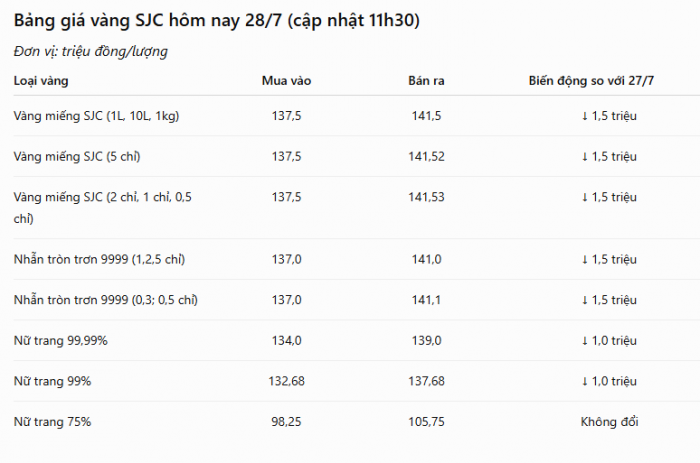700x463 pixels.
Task: Select the 'Loại vàng' column header
Action: [x=41, y=81]
